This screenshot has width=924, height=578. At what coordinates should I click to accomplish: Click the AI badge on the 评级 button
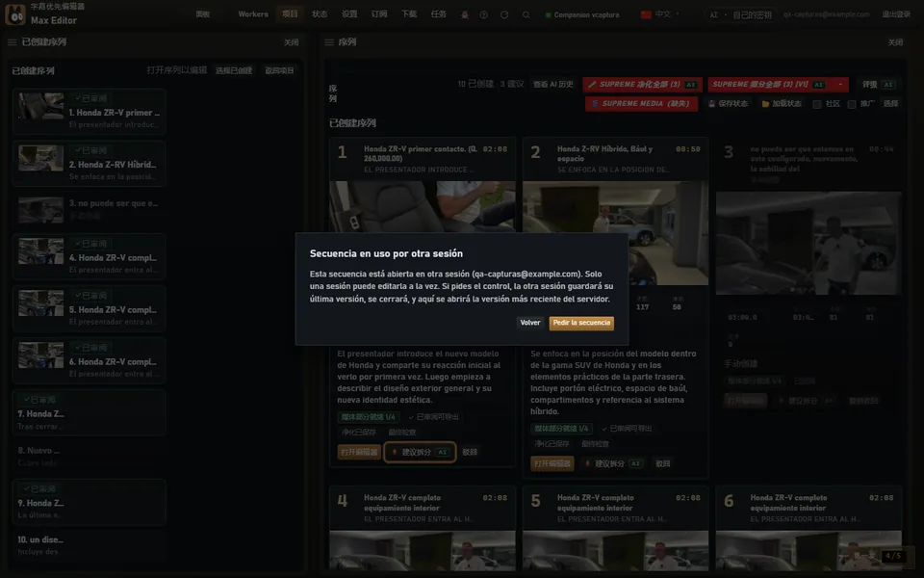888,85
